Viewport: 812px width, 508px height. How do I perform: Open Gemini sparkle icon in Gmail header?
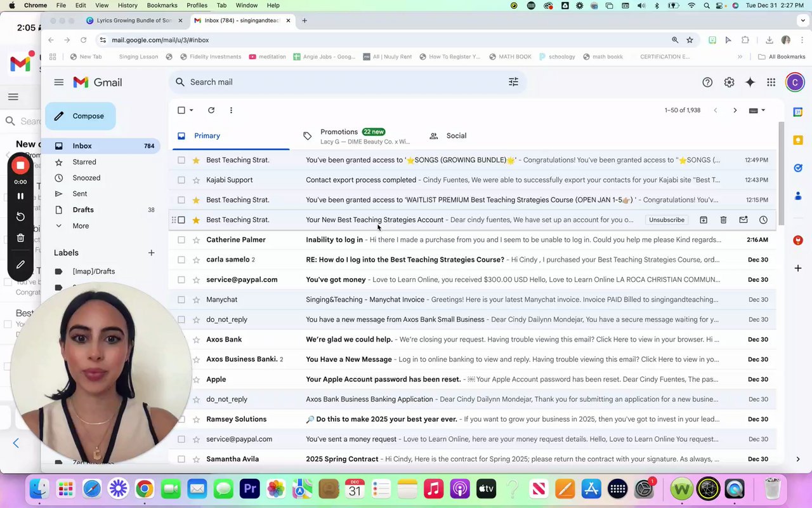tap(750, 82)
